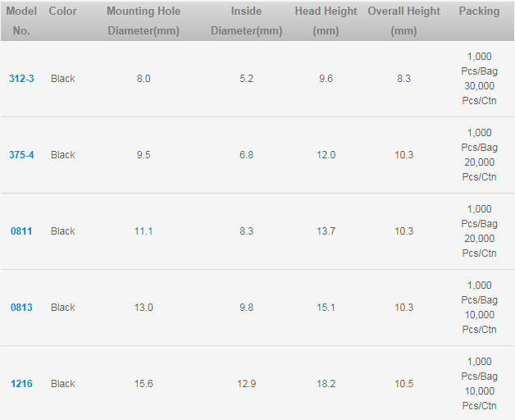This screenshot has width=515, height=420.
Task: Select mounting hole value 8.0 cell
Action: pos(144,79)
